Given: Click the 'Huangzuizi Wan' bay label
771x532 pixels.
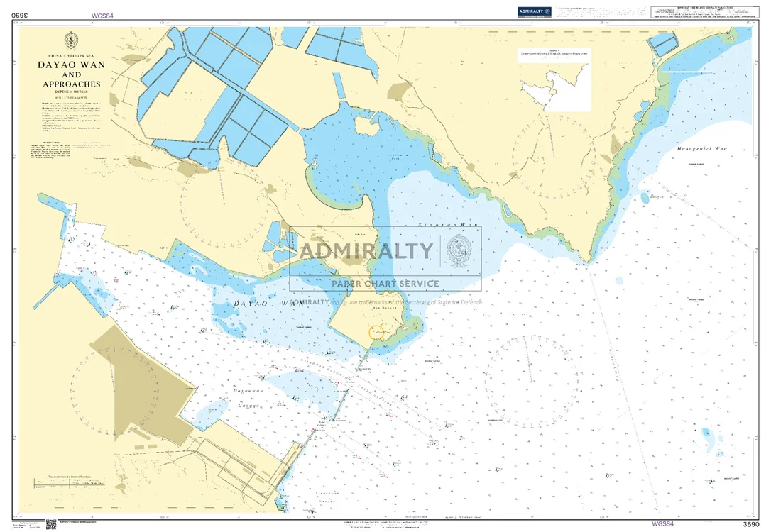Looking at the screenshot, I should (701, 148).
